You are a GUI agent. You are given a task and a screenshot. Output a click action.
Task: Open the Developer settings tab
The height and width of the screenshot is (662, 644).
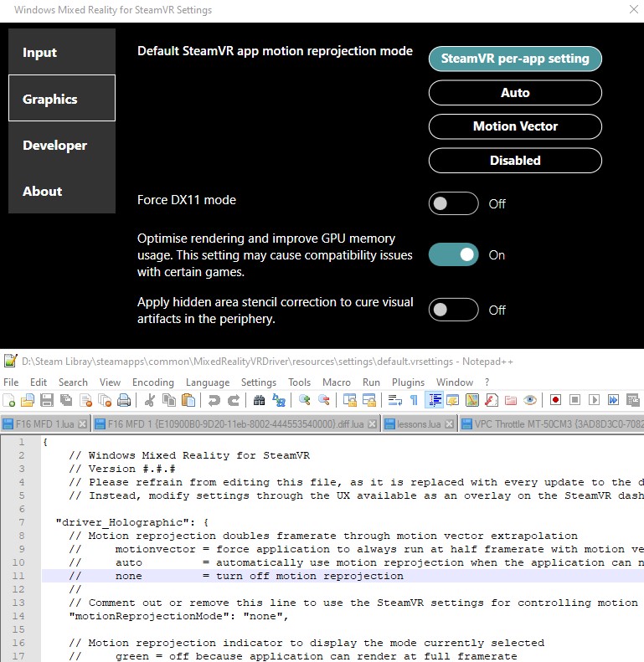tap(62, 145)
